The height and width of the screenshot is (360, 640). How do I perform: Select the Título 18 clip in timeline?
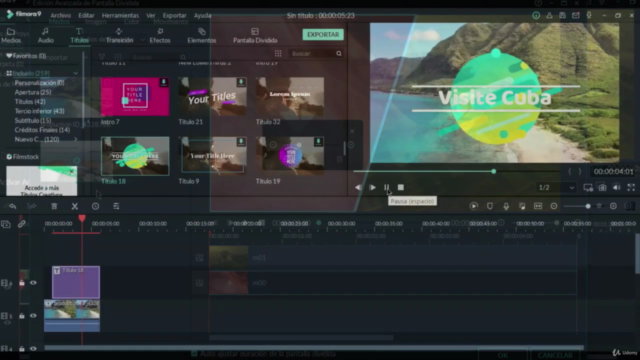pos(76,282)
